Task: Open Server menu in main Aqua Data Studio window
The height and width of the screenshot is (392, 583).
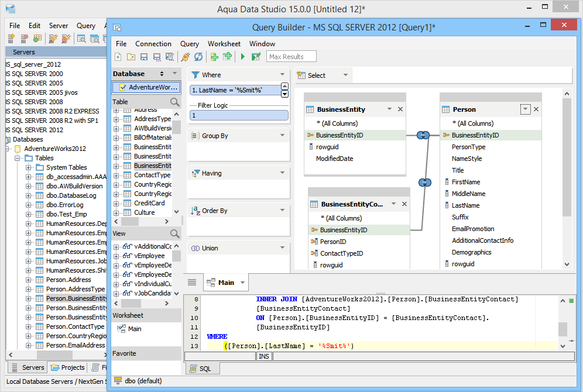Action: tap(59, 26)
